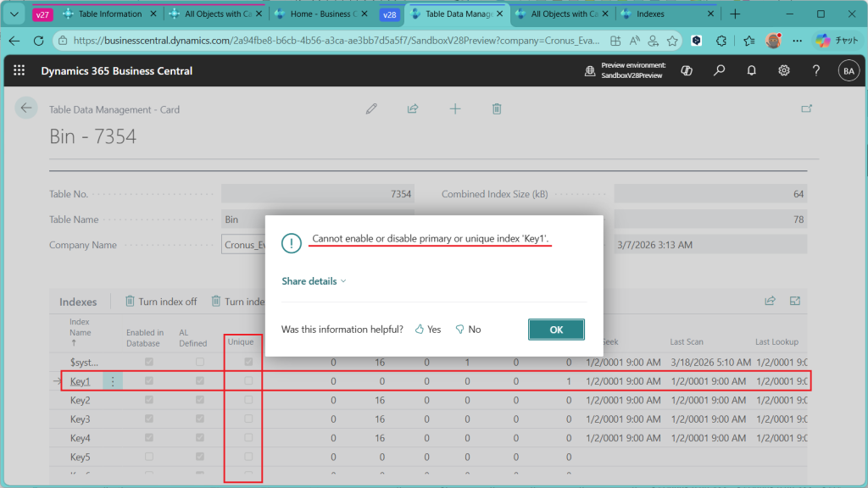The image size is (868, 488).
Task: Click the app launcher waffle icon
Action: 19,71
